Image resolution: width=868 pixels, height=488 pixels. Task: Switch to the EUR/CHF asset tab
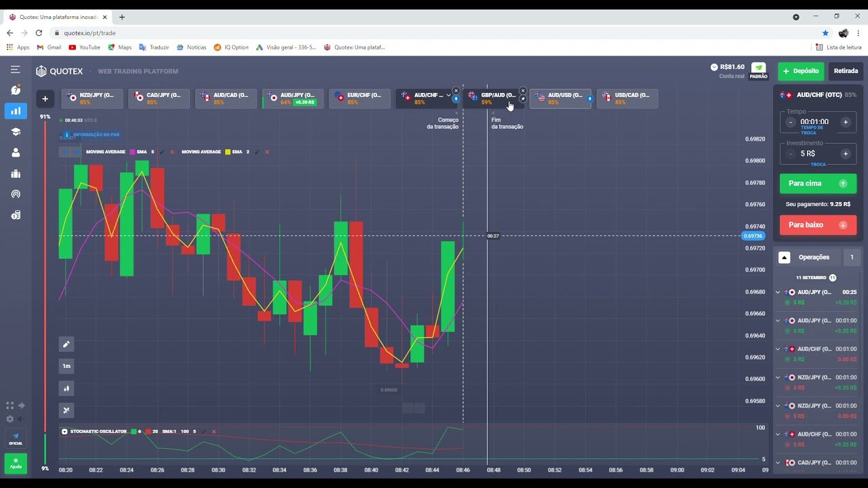tap(359, 98)
